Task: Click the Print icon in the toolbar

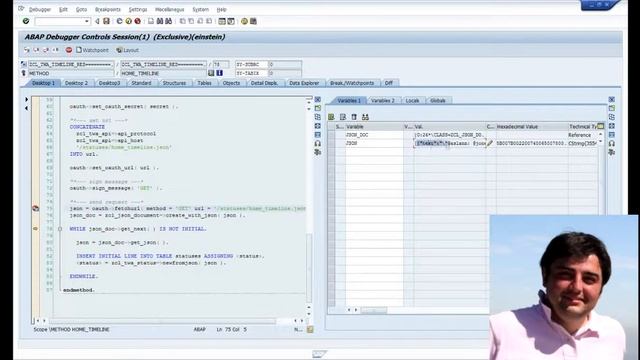Action: tap(151, 21)
